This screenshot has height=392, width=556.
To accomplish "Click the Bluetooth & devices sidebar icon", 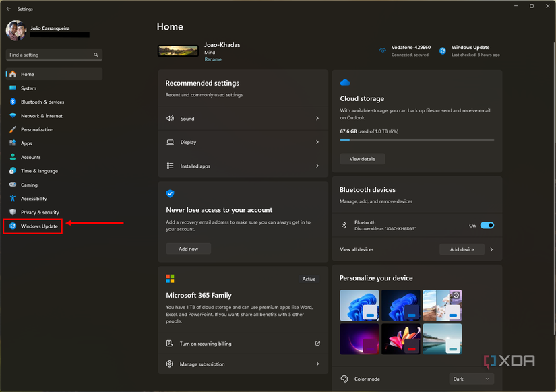I will coord(13,102).
